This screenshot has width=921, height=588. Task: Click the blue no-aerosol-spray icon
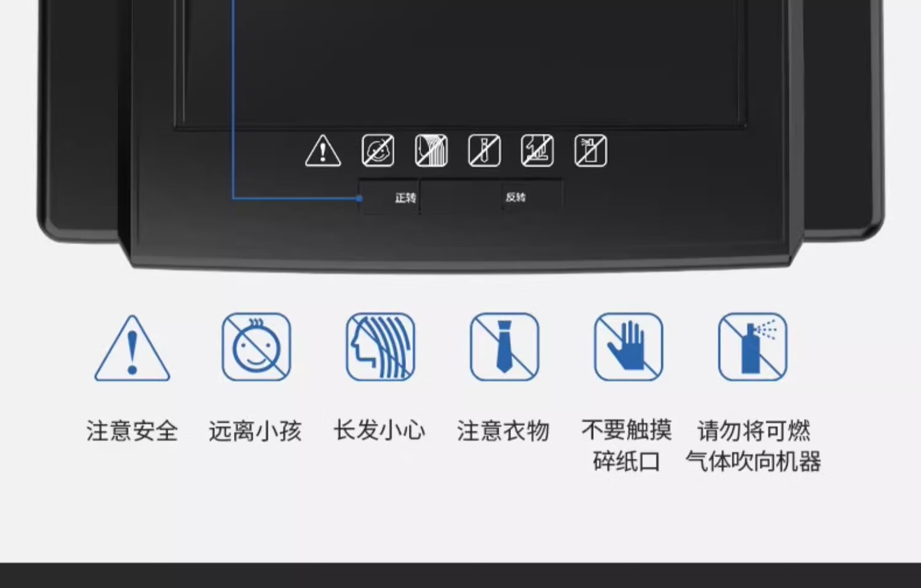pyautogui.click(x=753, y=347)
